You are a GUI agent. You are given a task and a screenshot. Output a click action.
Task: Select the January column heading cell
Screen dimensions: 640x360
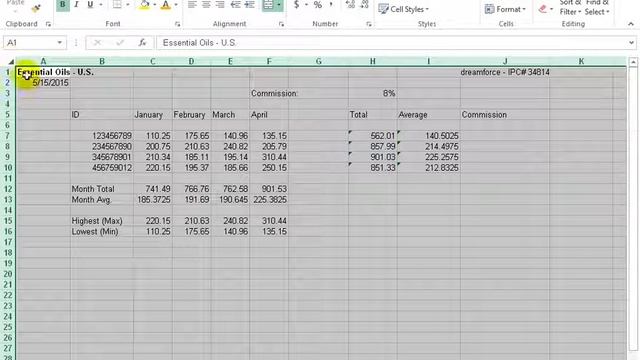point(153,115)
